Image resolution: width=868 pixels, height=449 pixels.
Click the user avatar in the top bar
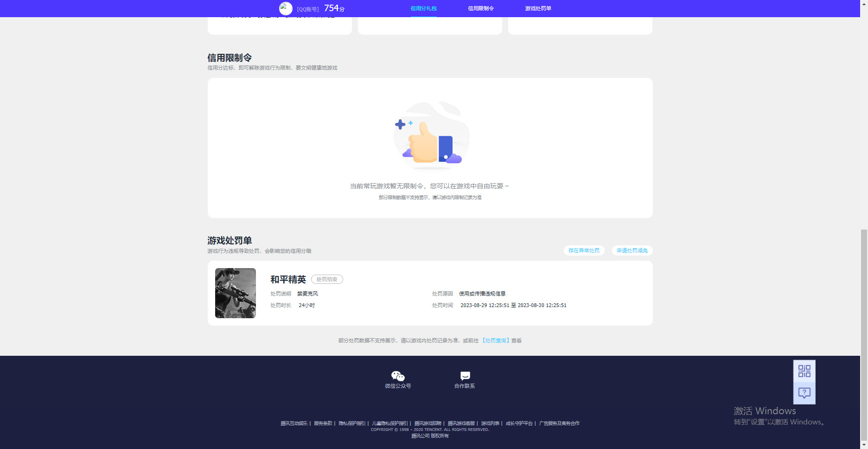point(286,8)
